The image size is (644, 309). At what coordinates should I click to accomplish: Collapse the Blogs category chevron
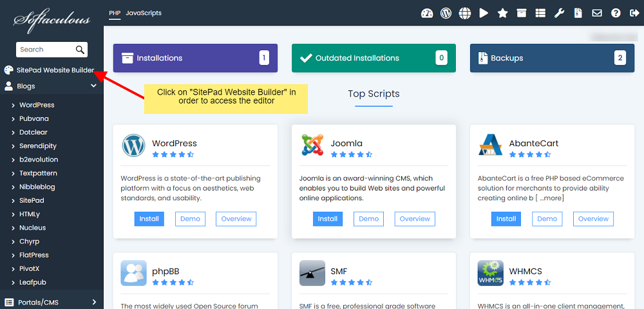[93, 86]
